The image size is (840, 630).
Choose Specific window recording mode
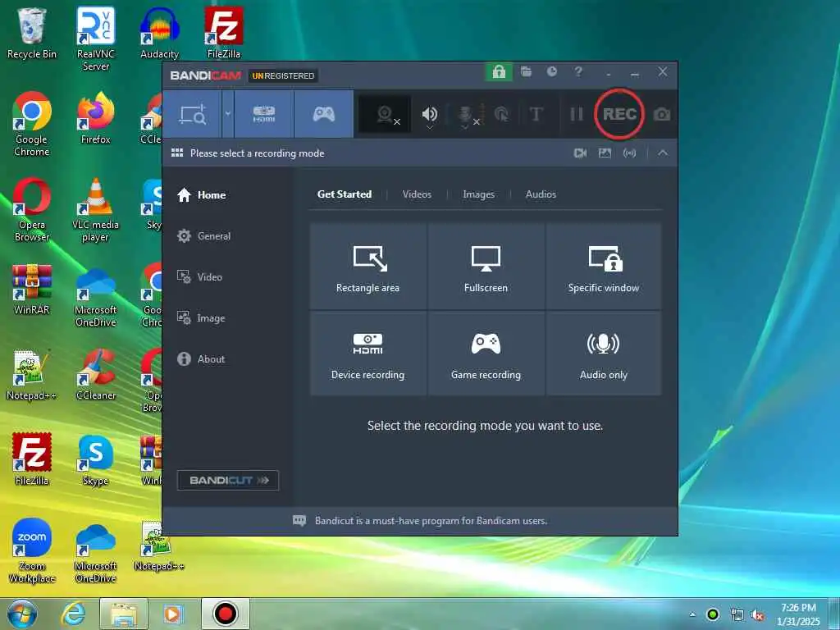(x=604, y=267)
